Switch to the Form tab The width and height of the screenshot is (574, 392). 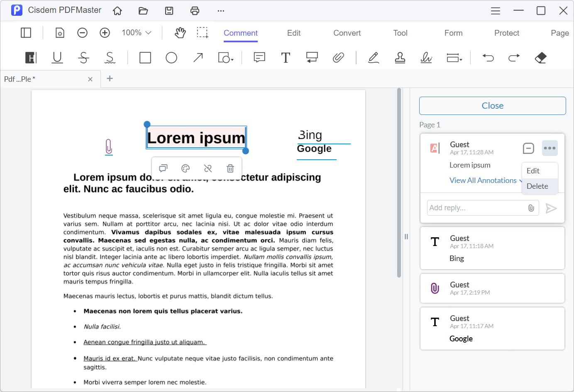(453, 33)
